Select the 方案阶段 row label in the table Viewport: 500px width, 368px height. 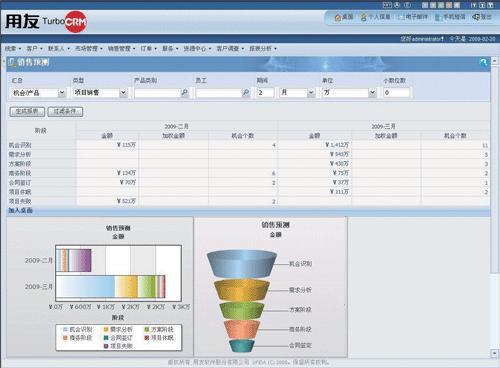(x=20, y=164)
